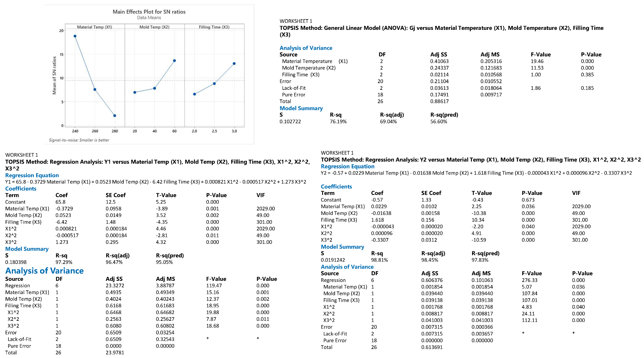Click the Material Temp 240 data point

pyautogui.click(x=75, y=36)
